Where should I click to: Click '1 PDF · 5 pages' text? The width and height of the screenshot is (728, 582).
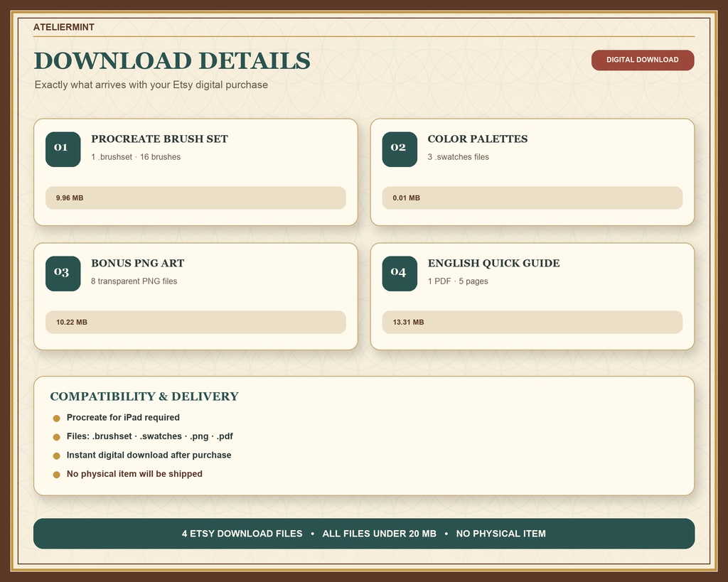click(458, 281)
